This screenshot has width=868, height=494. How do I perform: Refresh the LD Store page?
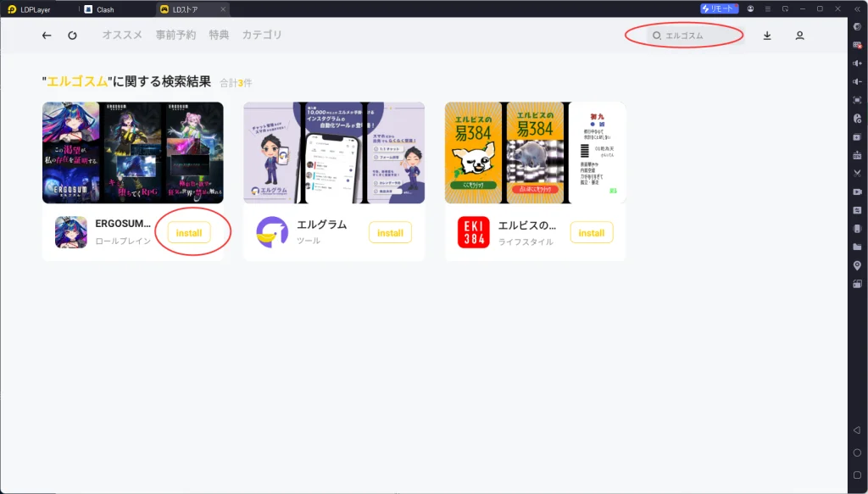pyautogui.click(x=73, y=36)
